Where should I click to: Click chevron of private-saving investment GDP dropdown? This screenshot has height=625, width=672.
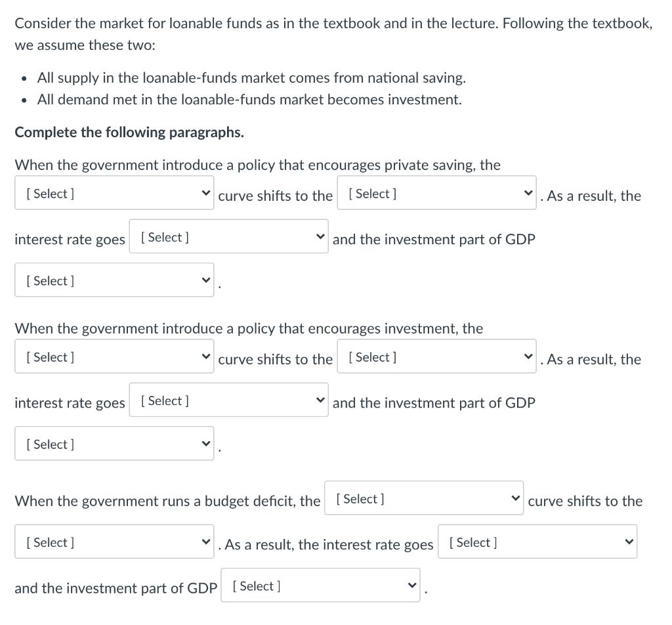coord(206,281)
